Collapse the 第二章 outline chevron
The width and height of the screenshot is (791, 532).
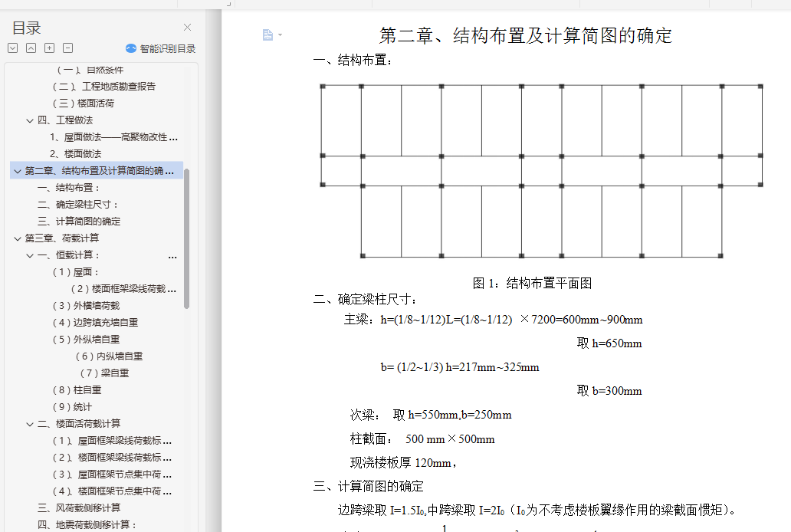[x=18, y=171]
